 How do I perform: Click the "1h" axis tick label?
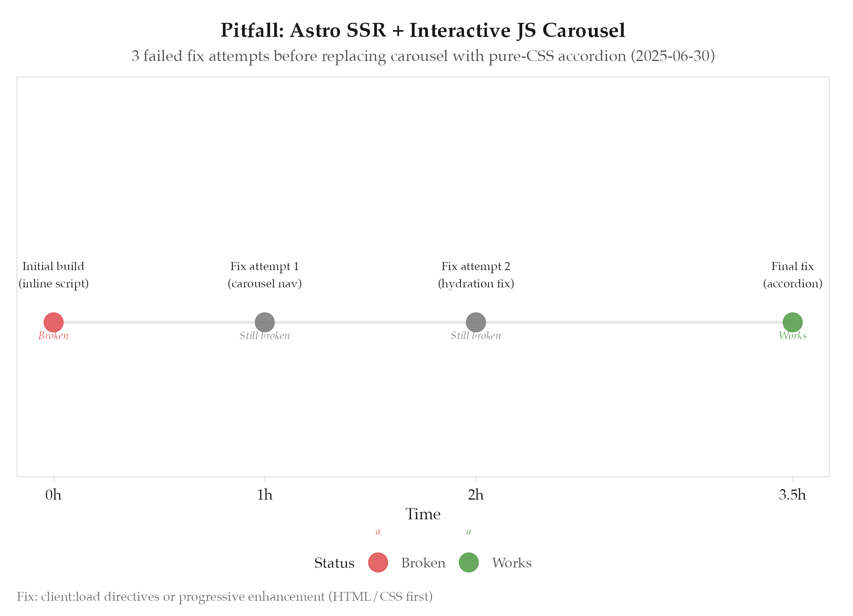[265, 495]
